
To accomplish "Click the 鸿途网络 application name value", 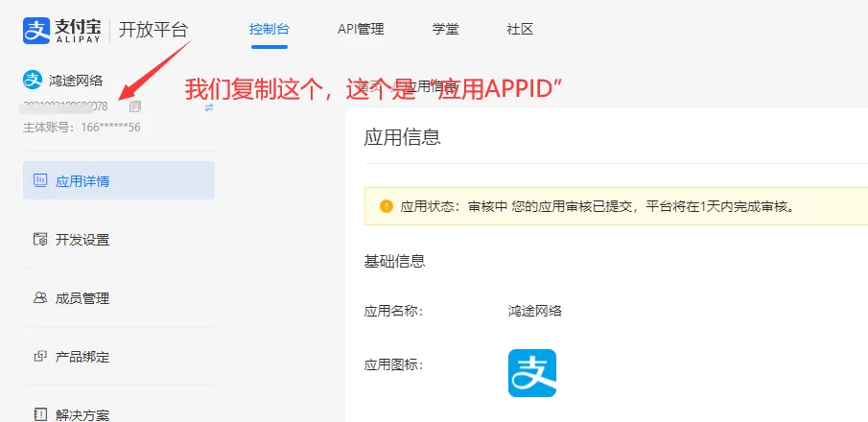I will pyautogui.click(x=534, y=311).
